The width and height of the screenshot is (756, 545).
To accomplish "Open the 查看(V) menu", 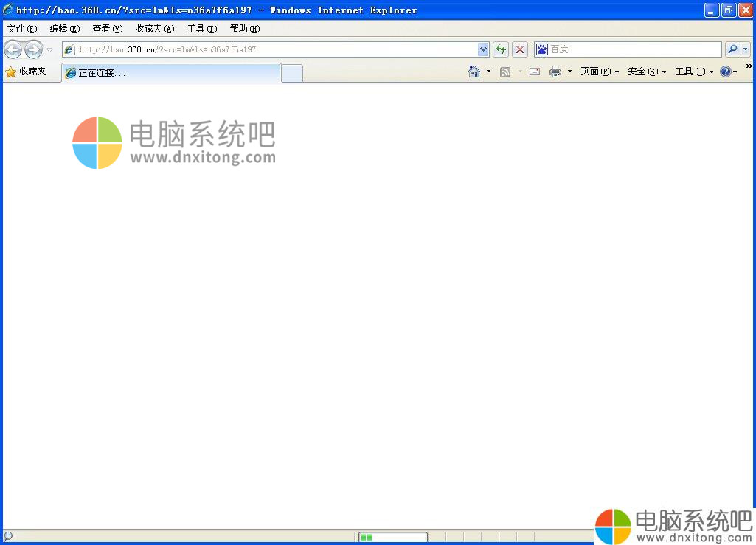I will point(107,29).
